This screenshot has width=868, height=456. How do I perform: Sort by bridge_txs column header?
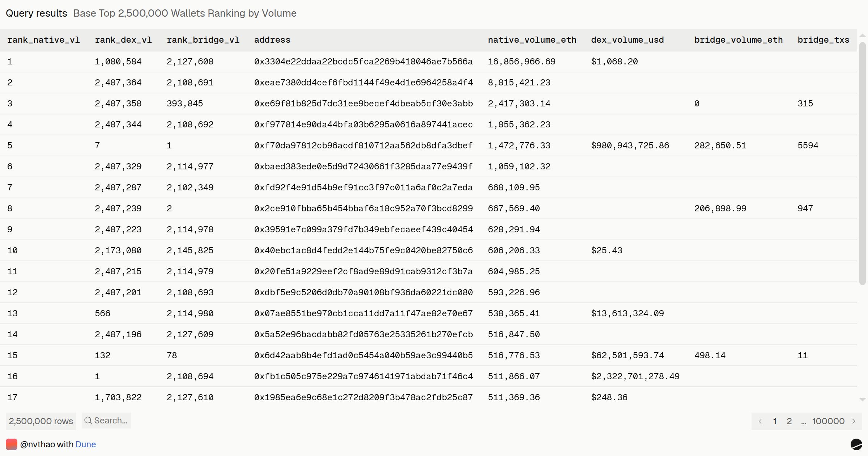coord(824,40)
